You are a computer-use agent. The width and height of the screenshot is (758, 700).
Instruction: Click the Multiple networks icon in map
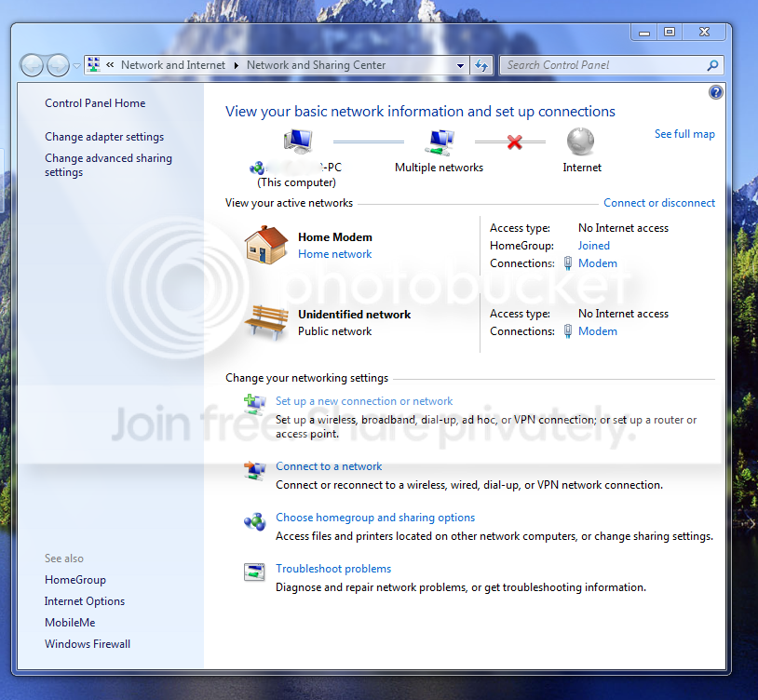440,142
